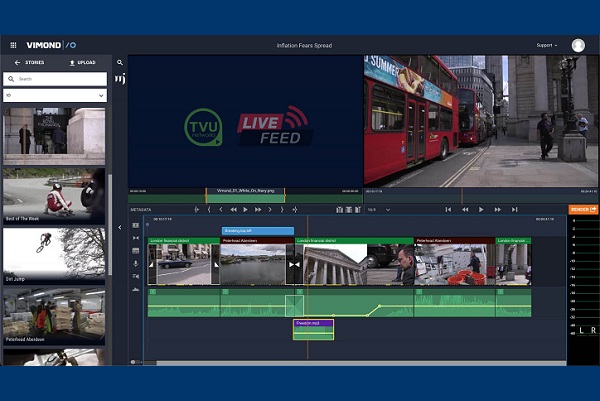
Task: Collapse the library panel with chevron
Action: pos(120,227)
